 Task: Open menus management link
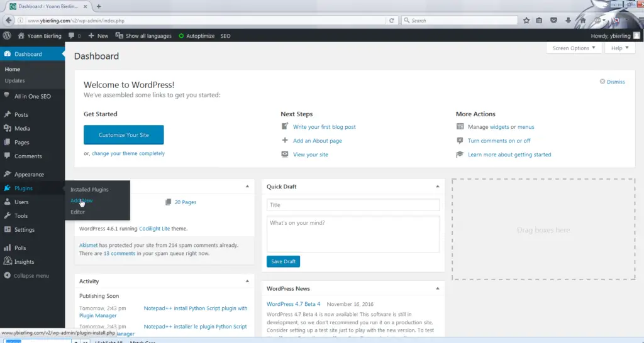pyautogui.click(x=526, y=127)
